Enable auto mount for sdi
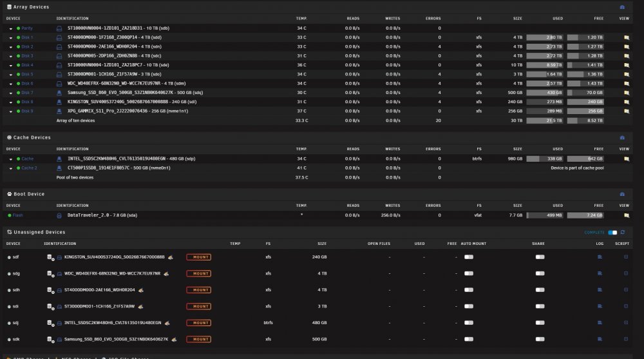The width and height of the screenshot is (644, 359). 469,306
